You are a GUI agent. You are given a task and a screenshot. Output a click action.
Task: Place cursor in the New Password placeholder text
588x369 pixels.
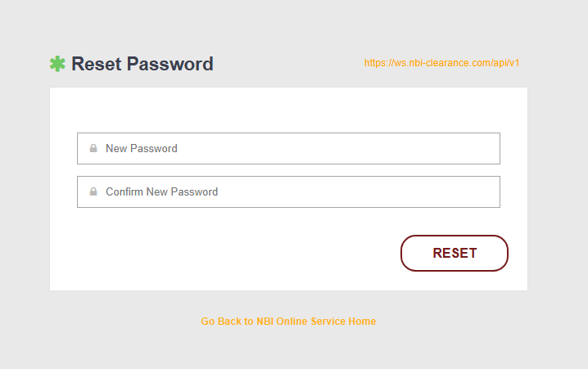(142, 149)
